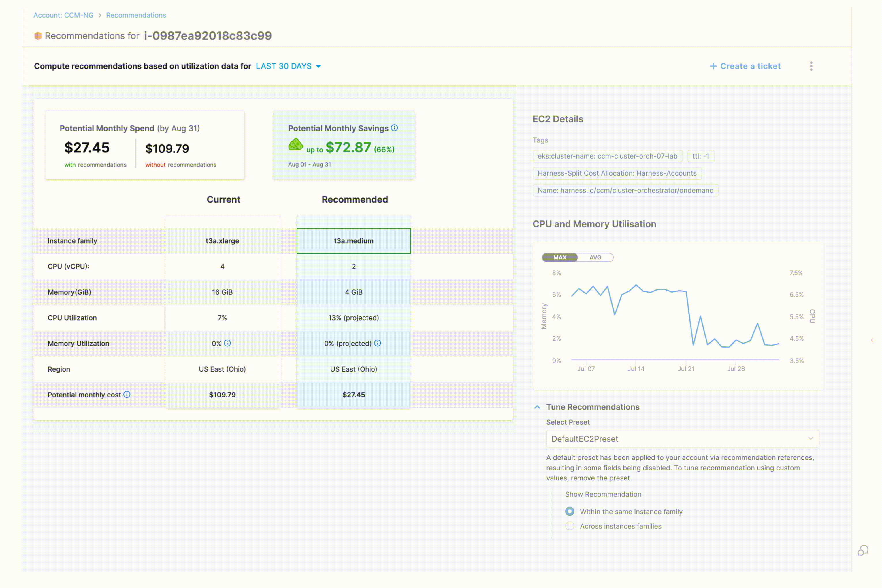Click the eks:cluster-name tag chip
The width and height of the screenshot is (882, 588).
pyautogui.click(x=607, y=156)
